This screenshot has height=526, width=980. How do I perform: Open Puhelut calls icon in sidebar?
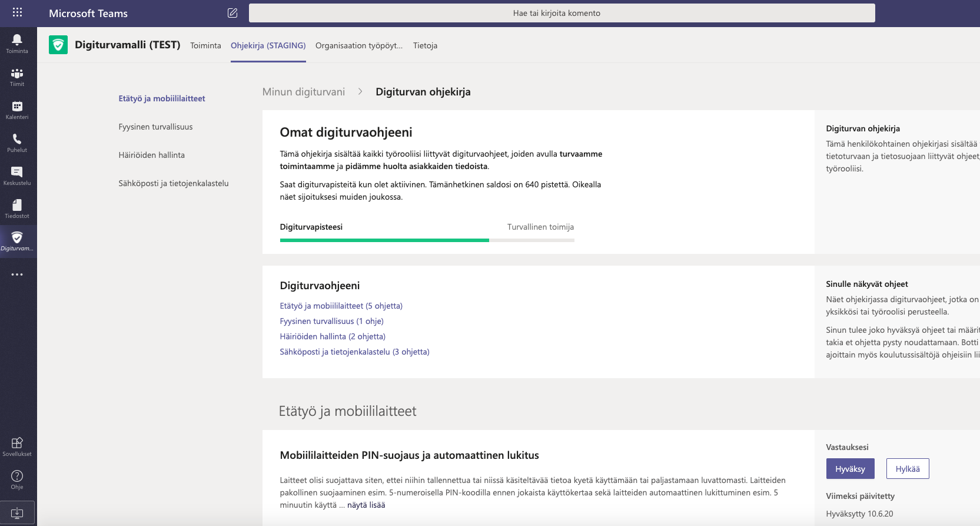coord(17,143)
